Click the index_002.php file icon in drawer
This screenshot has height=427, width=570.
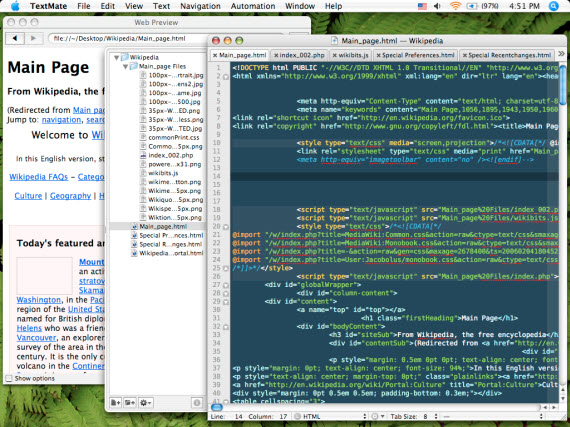tap(143, 156)
